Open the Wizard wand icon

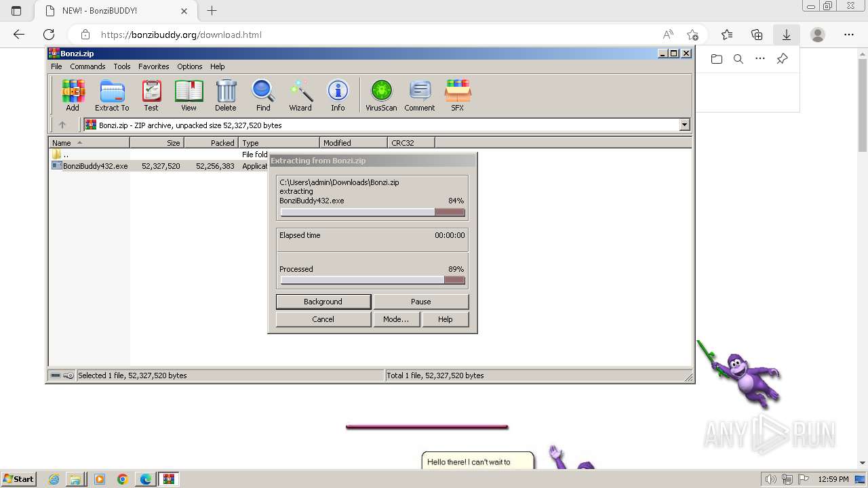(300, 95)
